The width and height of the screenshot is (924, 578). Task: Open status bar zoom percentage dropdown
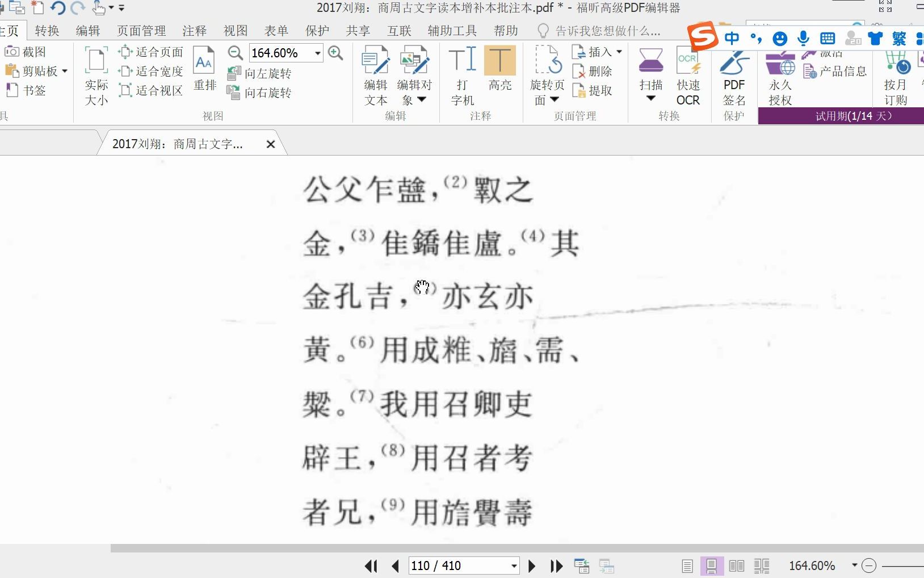click(854, 566)
